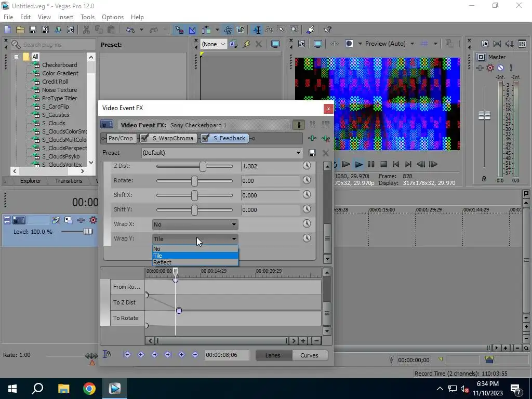Collapse the All plug-ins folder
Screen dimensions: 532x399
(x=16, y=57)
